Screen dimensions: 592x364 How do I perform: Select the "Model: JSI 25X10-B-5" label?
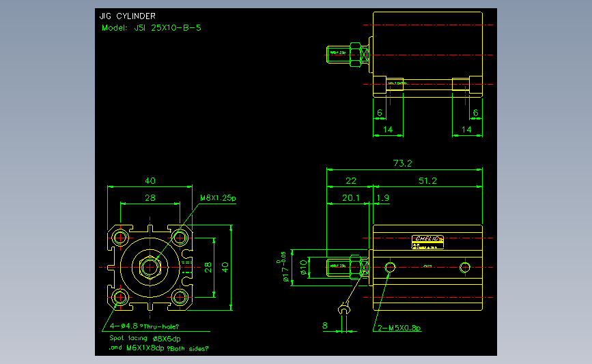152,28
